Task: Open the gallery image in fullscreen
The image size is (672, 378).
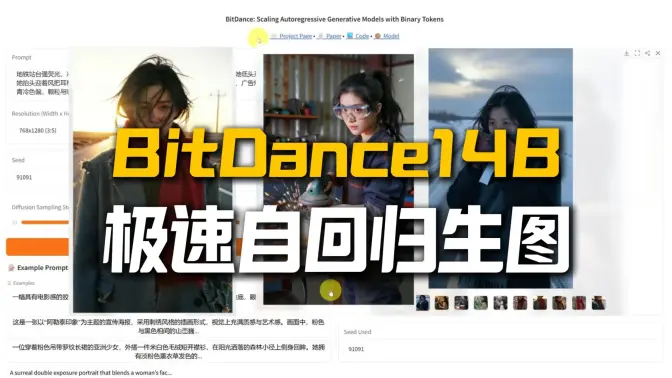Action: 637,53
